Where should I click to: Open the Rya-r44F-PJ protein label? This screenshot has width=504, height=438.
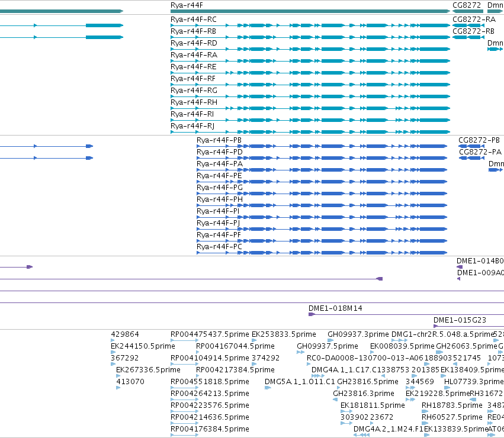coord(219,223)
